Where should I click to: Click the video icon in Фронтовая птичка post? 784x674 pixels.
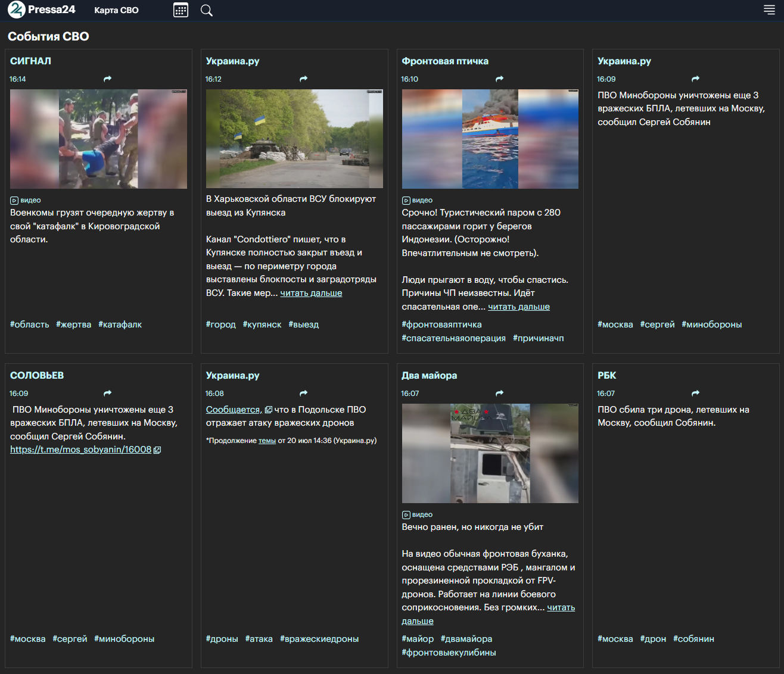(x=406, y=201)
